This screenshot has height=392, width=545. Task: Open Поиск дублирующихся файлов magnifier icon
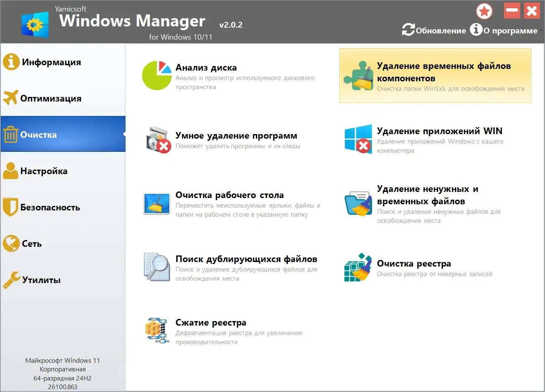coord(157,267)
